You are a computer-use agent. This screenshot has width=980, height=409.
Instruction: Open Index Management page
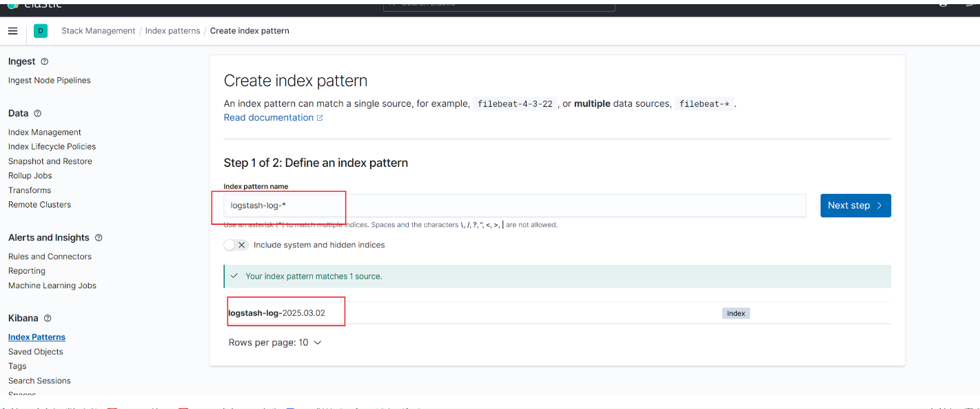(45, 132)
